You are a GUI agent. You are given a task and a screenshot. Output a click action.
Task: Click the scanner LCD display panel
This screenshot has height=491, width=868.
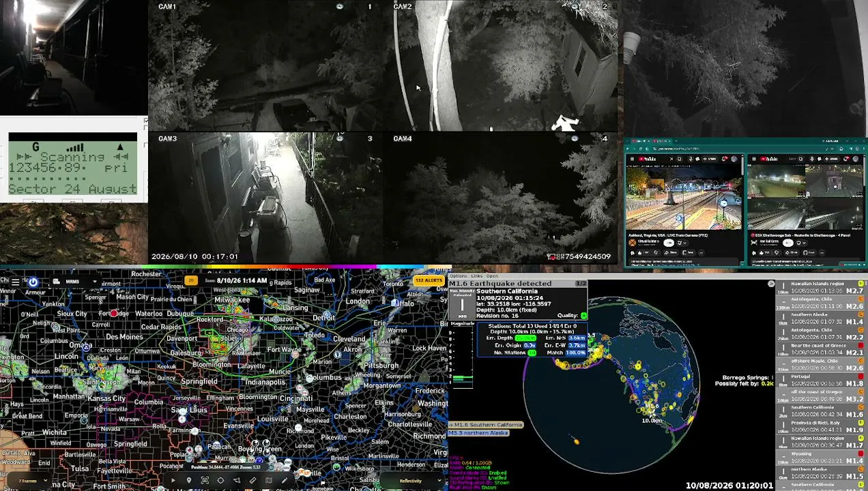click(73, 164)
